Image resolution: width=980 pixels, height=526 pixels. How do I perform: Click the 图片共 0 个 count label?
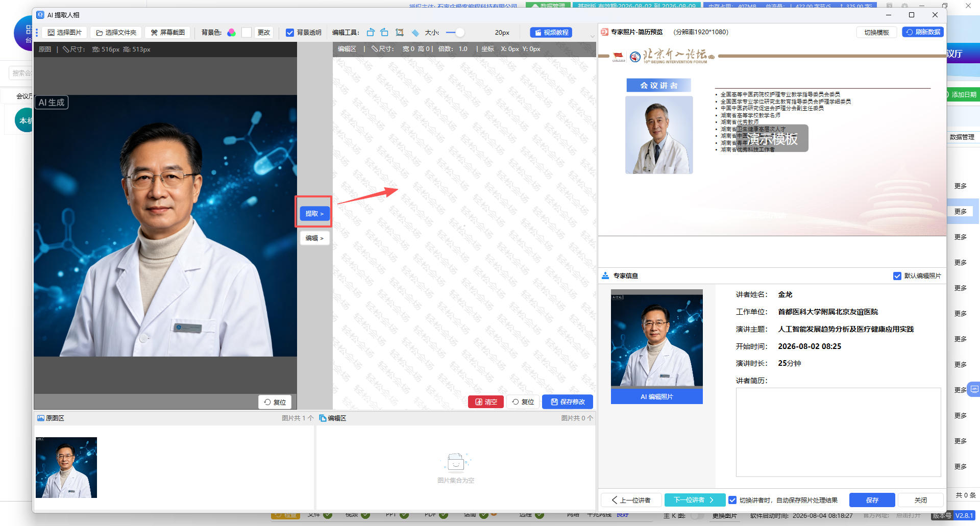tap(577, 418)
